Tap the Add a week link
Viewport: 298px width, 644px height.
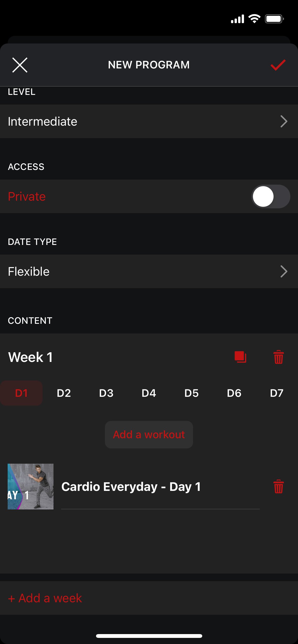tap(45, 598)
